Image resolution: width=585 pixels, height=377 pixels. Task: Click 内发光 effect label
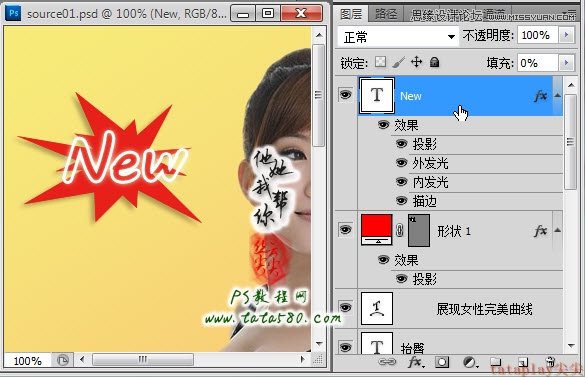click(430, 183)
